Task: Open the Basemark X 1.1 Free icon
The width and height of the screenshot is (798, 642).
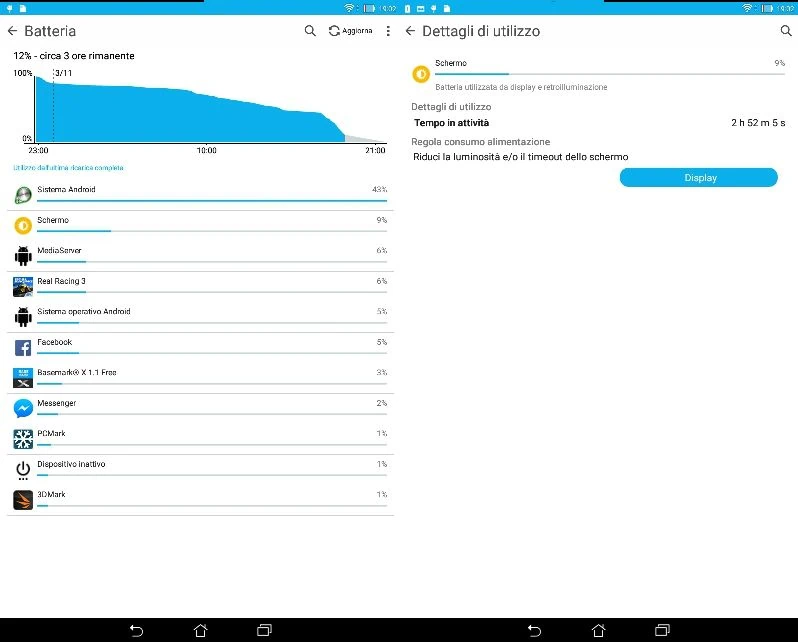Action: tap(23, 378)
